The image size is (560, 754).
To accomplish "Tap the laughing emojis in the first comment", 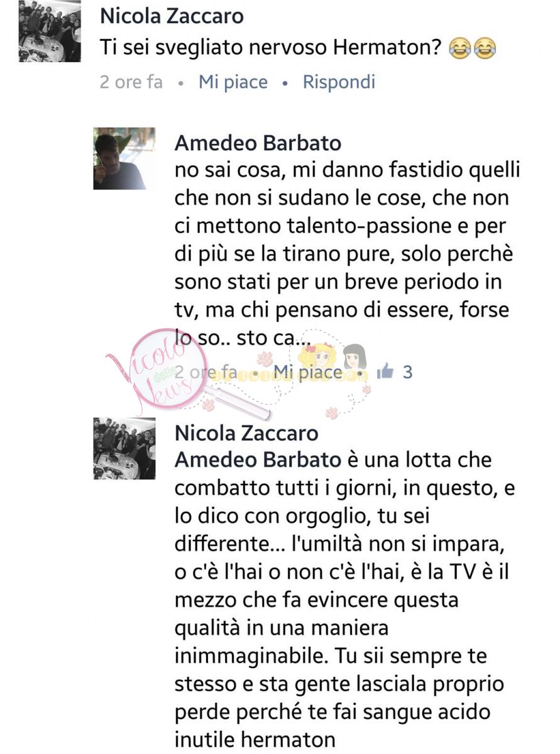I will [x=473, y=48].
